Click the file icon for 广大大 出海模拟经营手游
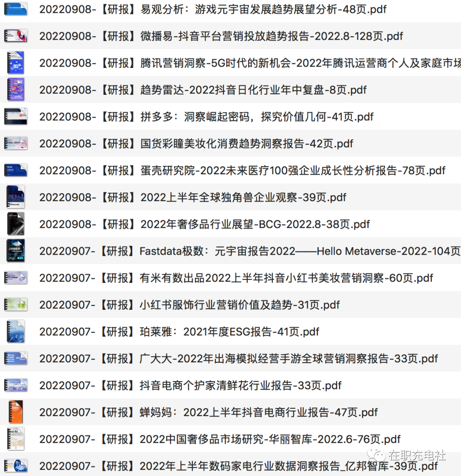Image resolution: width=461 pixels, height=476 pixels. (x=16, y=358)
